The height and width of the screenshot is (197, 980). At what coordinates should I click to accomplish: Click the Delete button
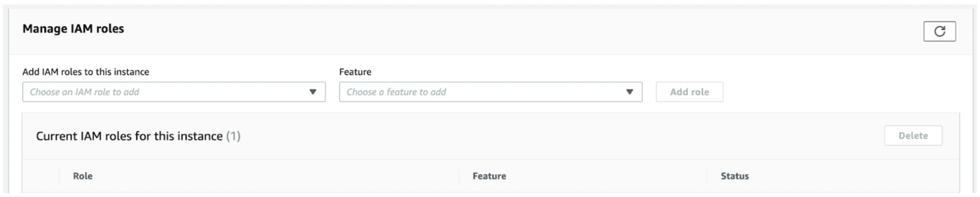click(x=913, y=136)
